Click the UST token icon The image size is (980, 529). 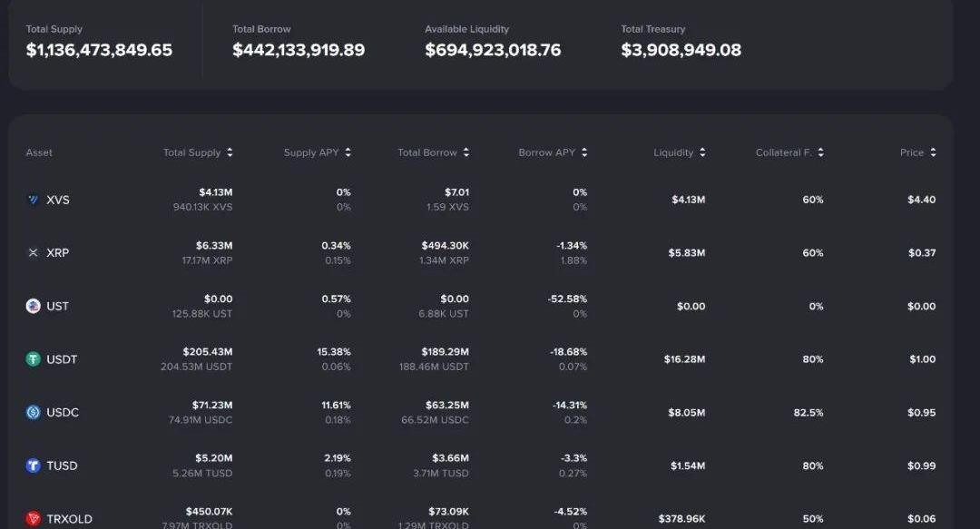click(34, 306)
